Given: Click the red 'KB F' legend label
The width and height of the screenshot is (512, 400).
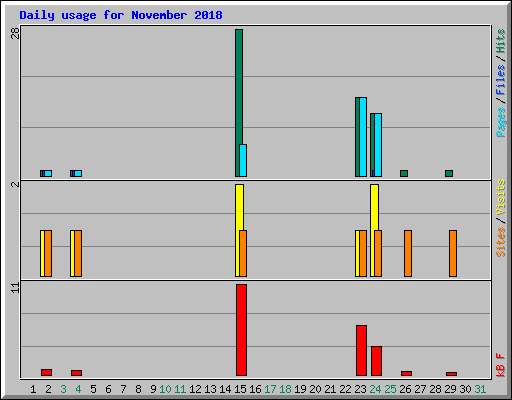Looking at the screenshot, I should tap(501, 365).
